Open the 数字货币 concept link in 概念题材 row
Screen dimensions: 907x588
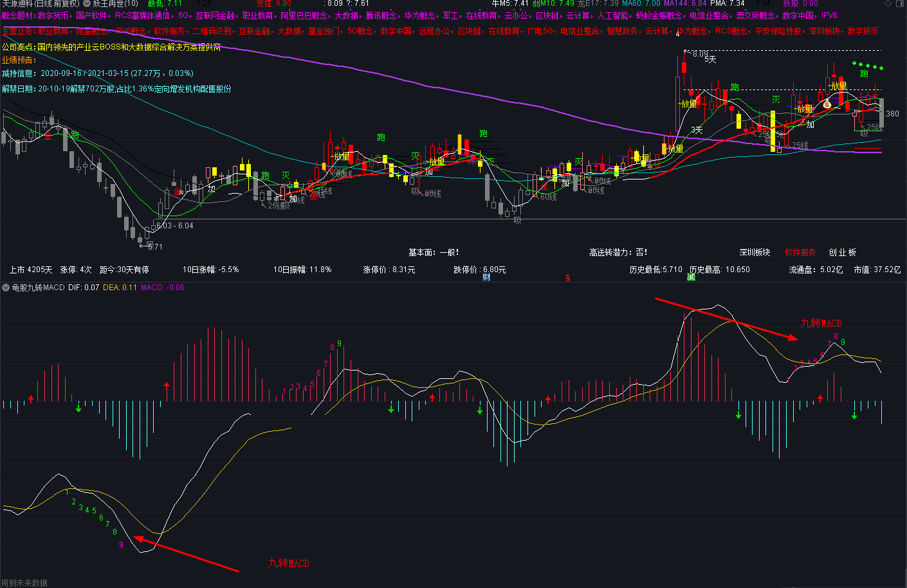pyautogui.click(x=53, y=15)
